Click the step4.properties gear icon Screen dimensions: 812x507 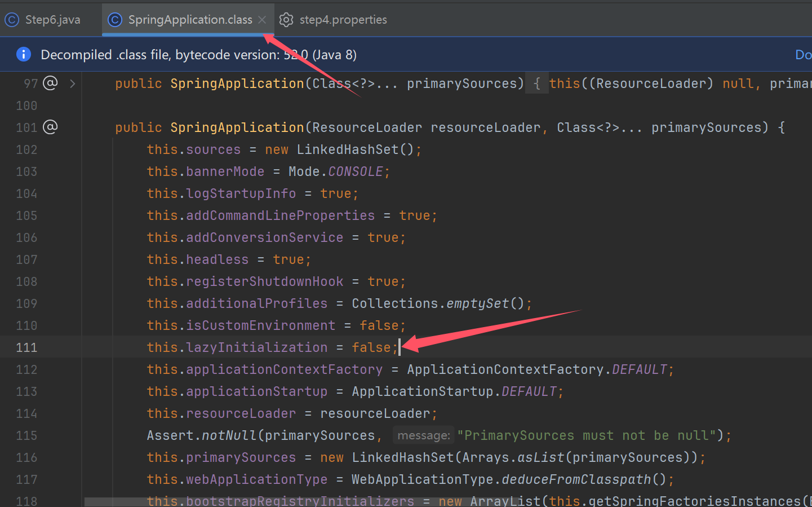click(x=286, y=20)
